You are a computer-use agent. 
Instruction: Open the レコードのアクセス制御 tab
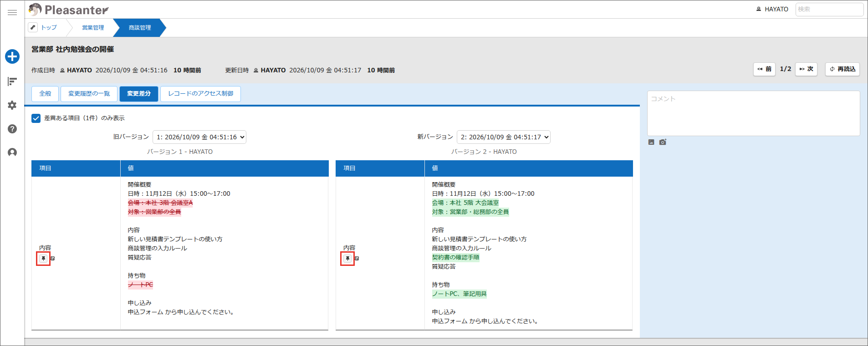point(201,94)
